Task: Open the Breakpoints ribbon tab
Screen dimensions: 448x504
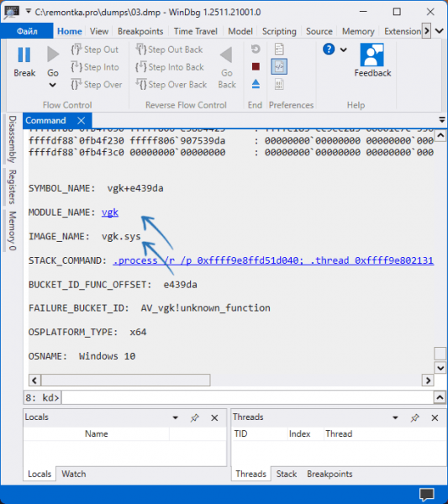Action: (140, 31)
